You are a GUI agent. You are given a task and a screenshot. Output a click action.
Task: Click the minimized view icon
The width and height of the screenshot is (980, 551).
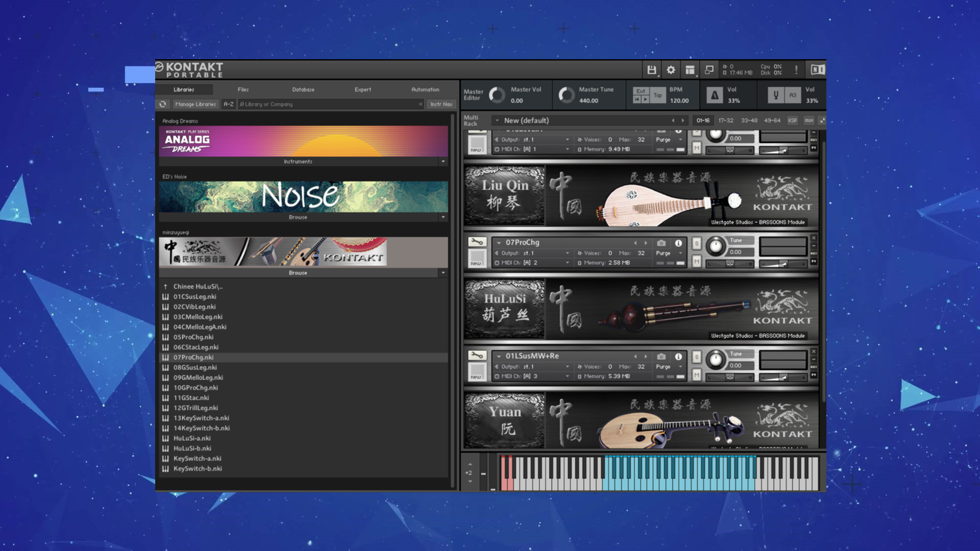[x=709, y=70]
